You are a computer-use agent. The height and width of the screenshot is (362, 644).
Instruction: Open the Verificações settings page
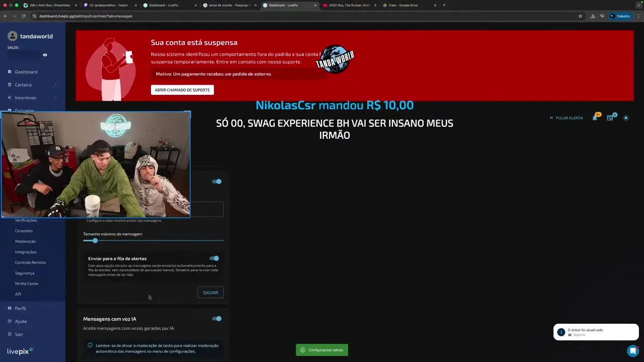point(26,220)
